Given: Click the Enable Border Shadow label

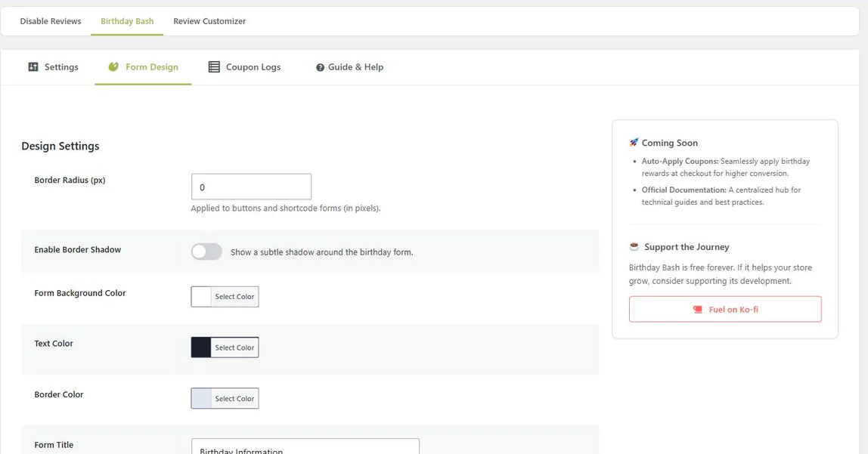Looking at the screenshot, I should pos(77,249).
